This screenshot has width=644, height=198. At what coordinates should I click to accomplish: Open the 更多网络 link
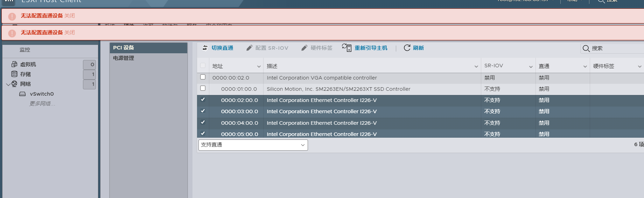(x=42, y=103)
